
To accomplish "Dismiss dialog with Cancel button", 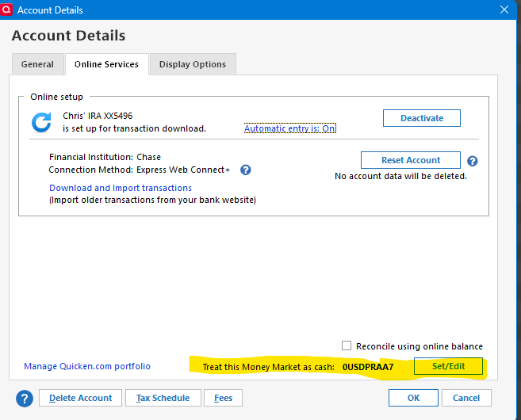I will click(466, 398).
